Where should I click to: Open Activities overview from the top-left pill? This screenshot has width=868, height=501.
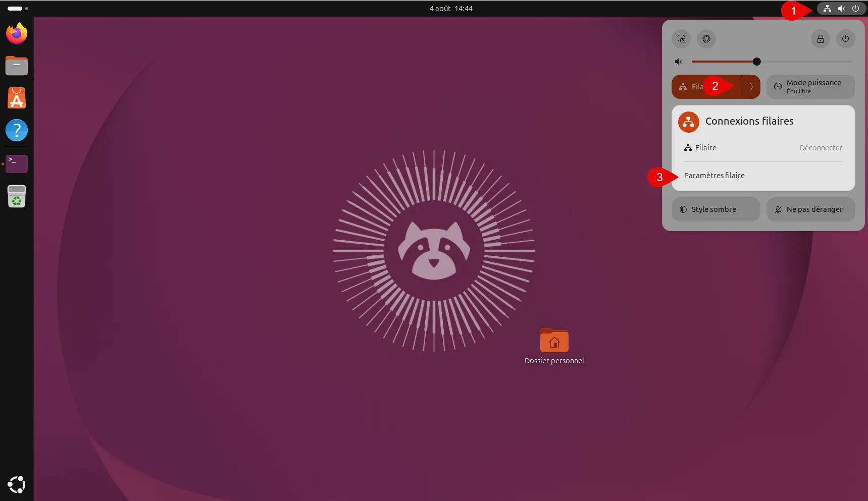pyautogui.click(x=18, y=9)
